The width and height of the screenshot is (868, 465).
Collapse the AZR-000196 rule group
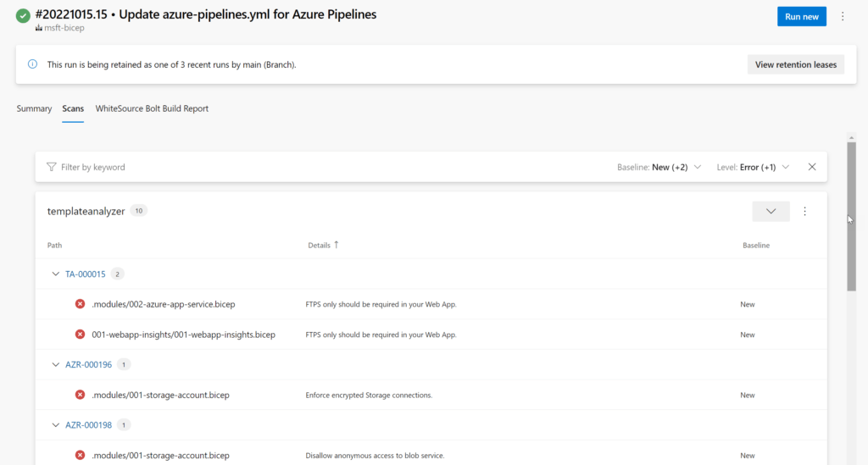(55, 365)
